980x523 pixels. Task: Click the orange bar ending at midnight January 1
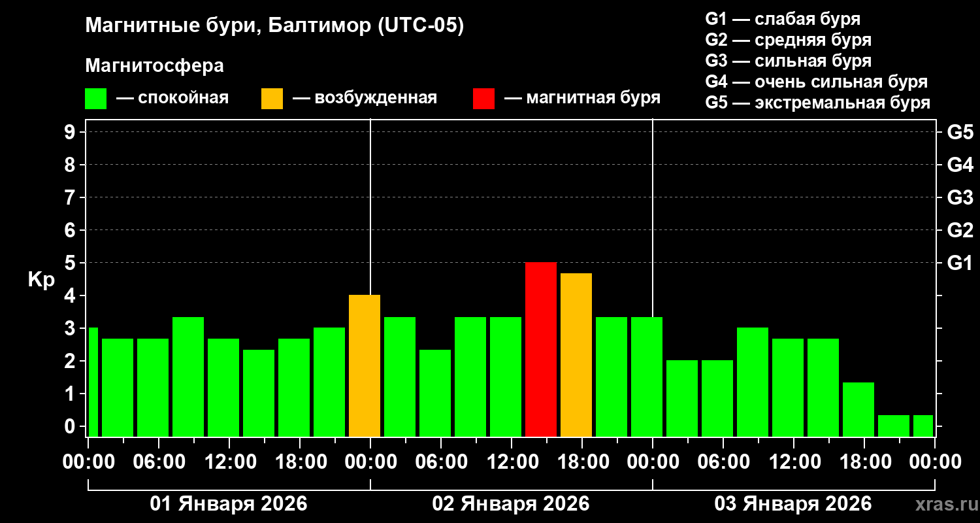click(365, 365)
